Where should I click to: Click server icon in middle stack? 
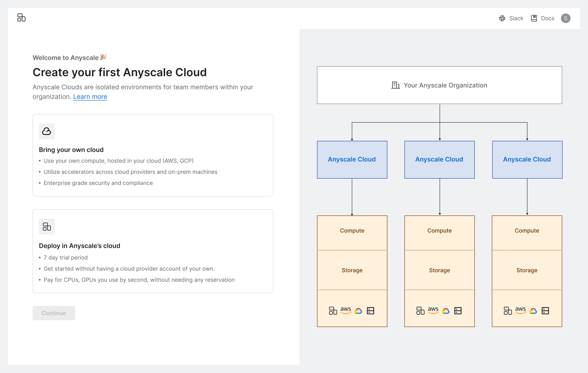458,311
